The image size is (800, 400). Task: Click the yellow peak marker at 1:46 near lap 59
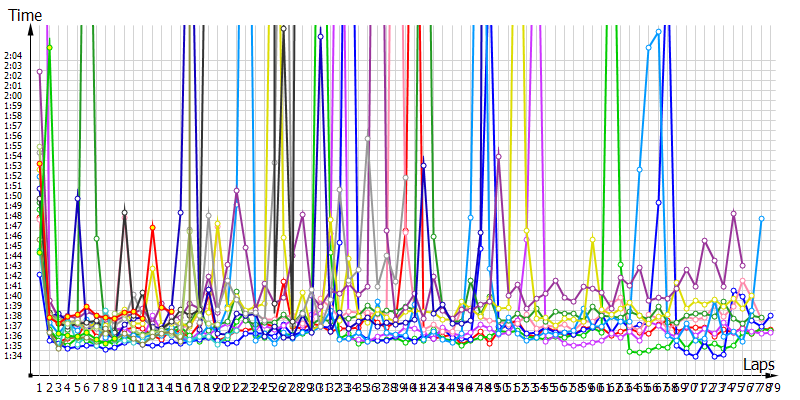(x=592, y=238)
